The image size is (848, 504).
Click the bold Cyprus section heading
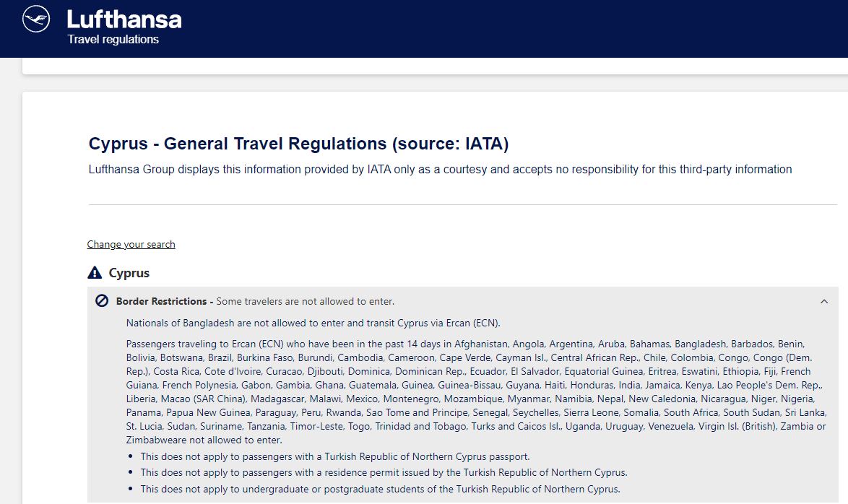pos(129,273)
